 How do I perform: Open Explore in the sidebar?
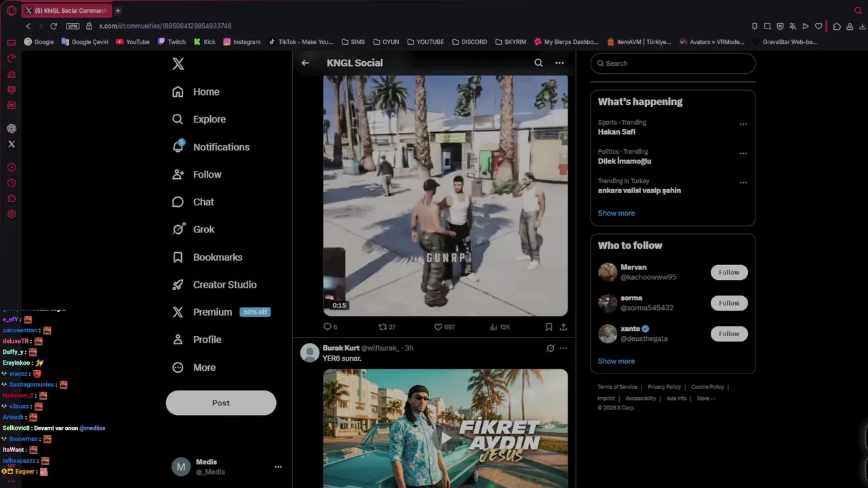pos(199,119)
